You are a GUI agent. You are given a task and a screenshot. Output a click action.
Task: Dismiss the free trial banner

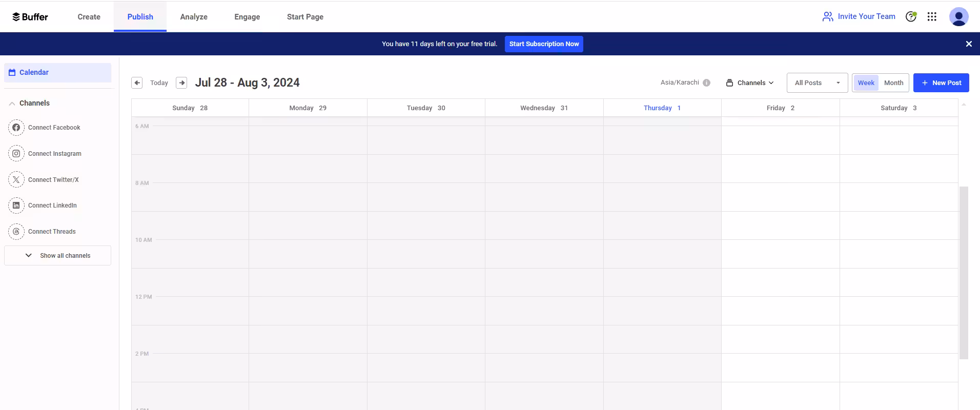(969, 44)
